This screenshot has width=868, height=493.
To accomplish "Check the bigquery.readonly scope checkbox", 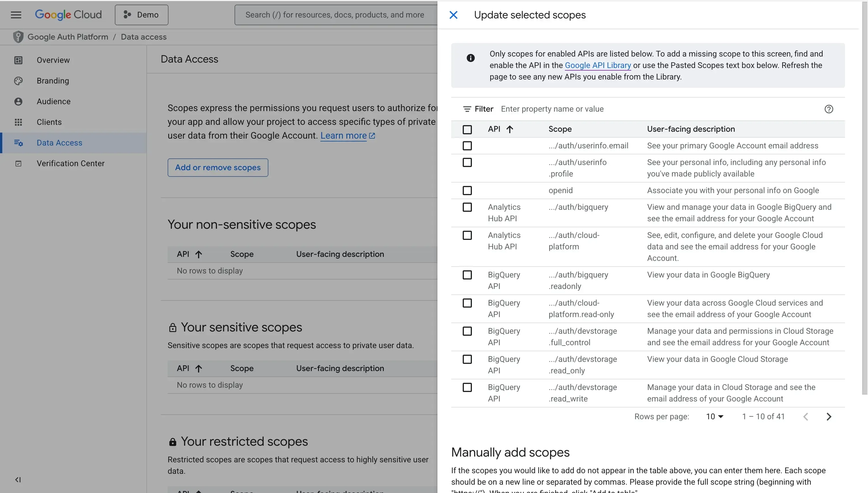I will (x=467, y=275).
